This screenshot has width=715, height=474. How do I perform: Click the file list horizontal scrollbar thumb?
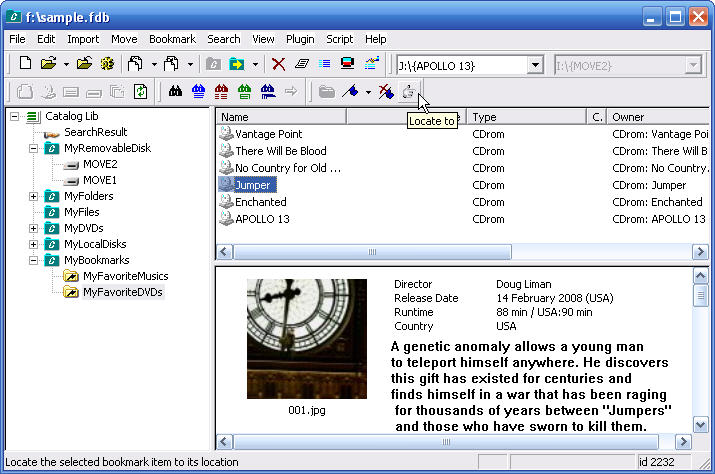[372, 252]
